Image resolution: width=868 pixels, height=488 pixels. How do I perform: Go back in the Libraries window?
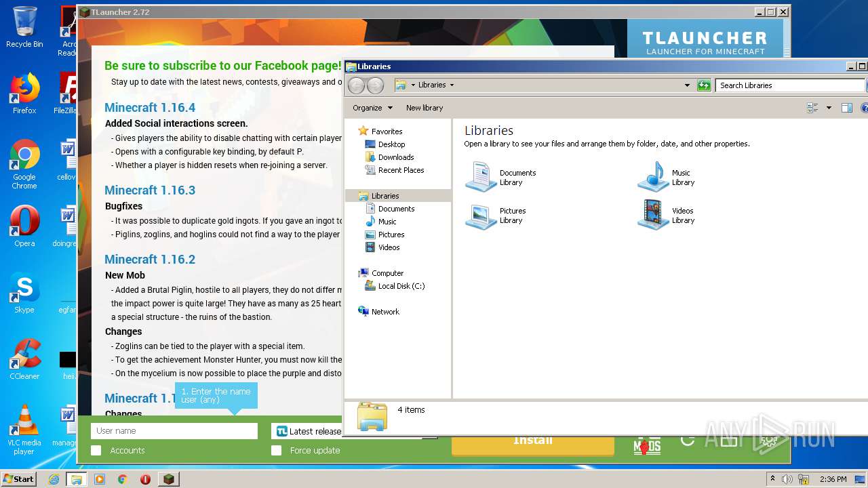pyautogui.click(x=356, y=85)
